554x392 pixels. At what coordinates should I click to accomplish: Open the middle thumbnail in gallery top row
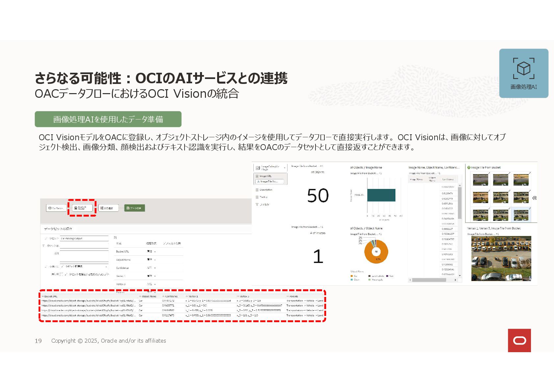point(501,180)
